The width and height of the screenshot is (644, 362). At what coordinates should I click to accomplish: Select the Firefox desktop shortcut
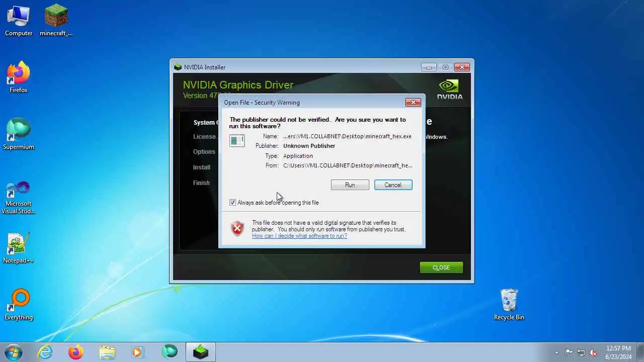pos(19,77)
